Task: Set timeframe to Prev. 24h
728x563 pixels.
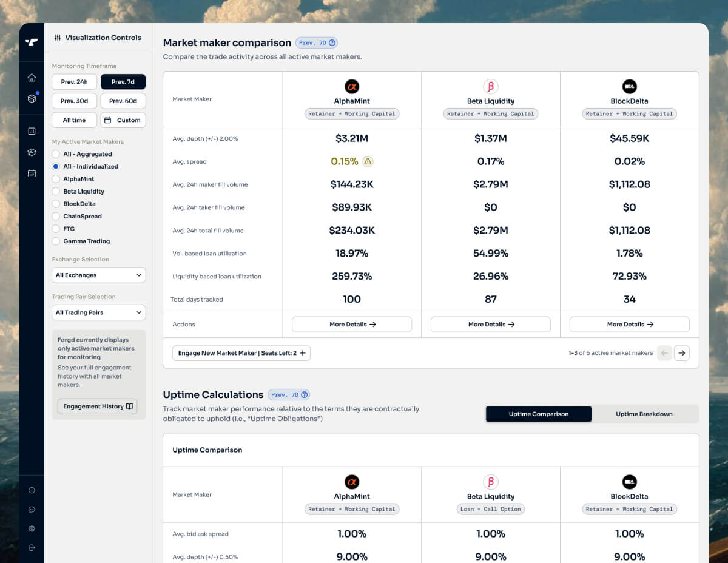Action: [75, 82]
